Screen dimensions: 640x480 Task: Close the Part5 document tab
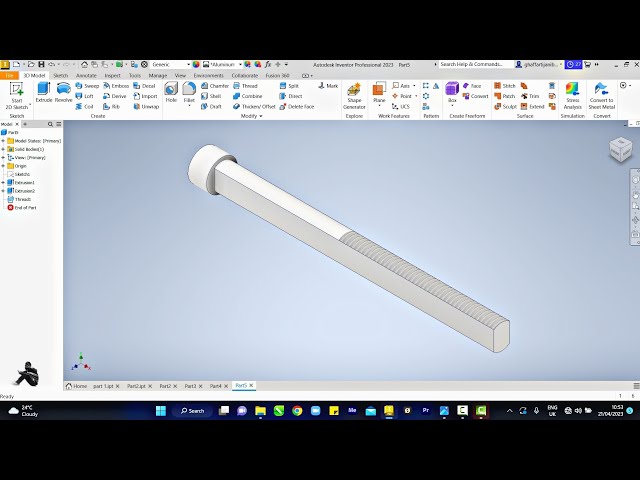[x=251, y=385]
